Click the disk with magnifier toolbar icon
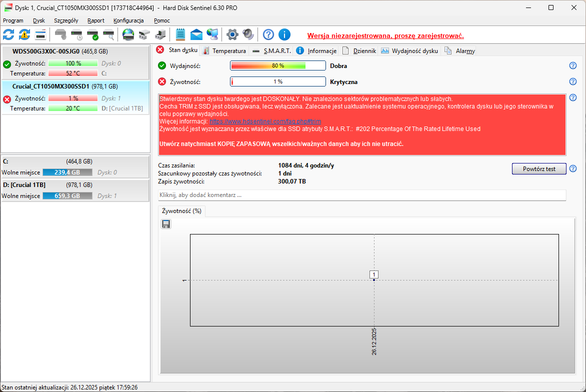The width and height of the screenshot is (586, 392). coord(109,35)
